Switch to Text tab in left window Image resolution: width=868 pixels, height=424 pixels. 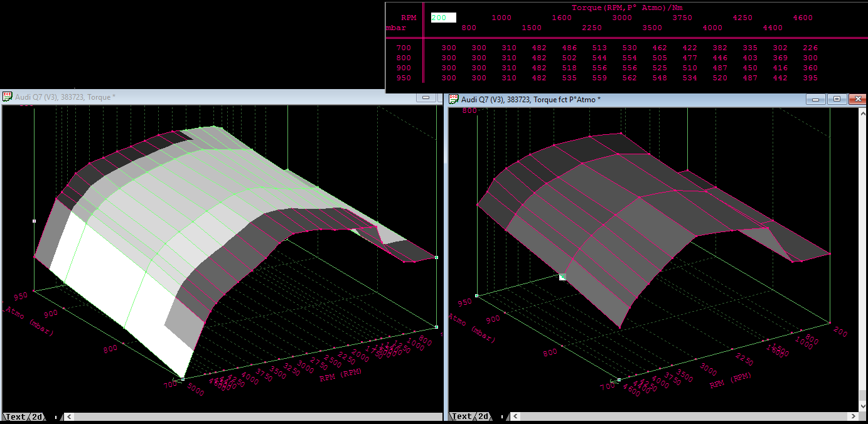(x=15, y=416)
